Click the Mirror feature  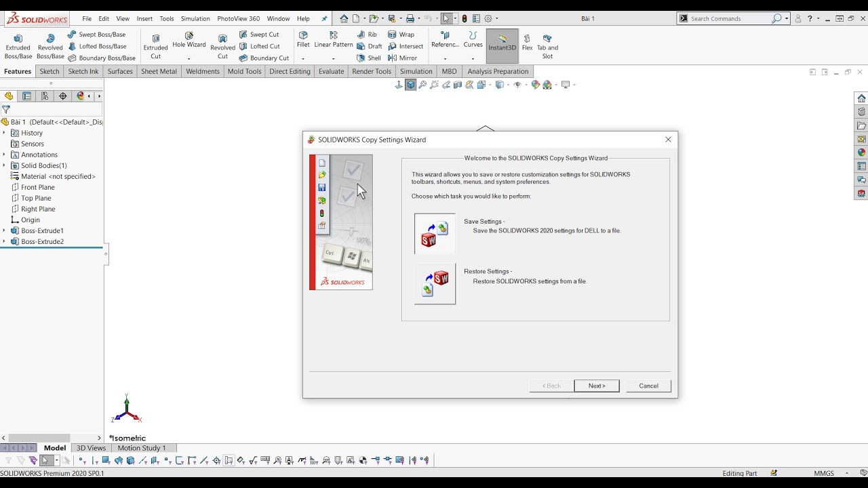(403, 58)
